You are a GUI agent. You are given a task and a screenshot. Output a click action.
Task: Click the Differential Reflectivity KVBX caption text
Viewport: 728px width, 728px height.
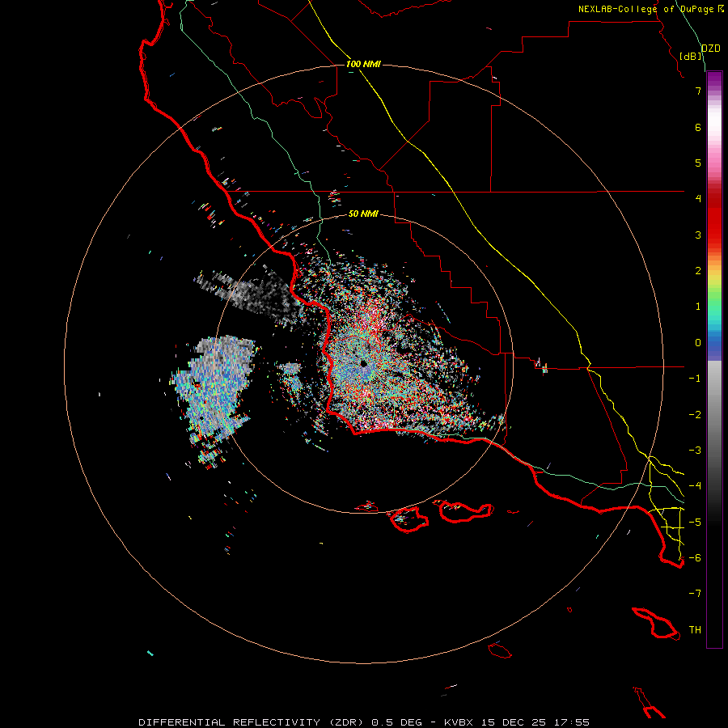coord(364,722)
